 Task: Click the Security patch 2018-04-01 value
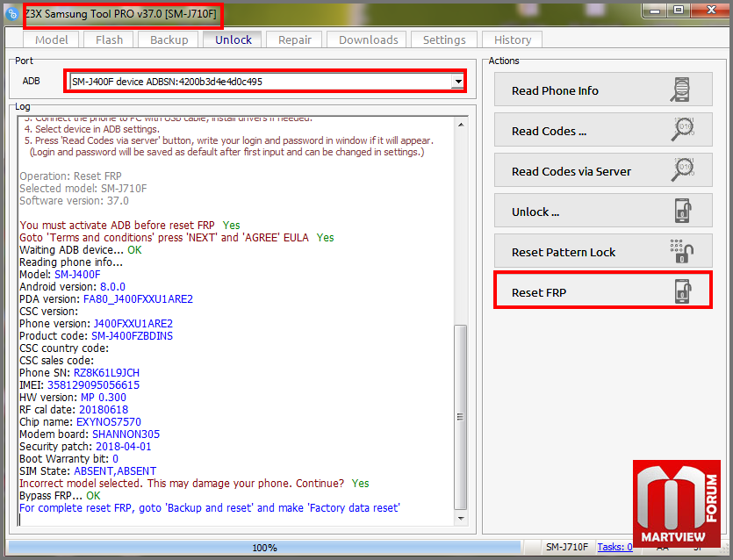[x=124, y=447]
